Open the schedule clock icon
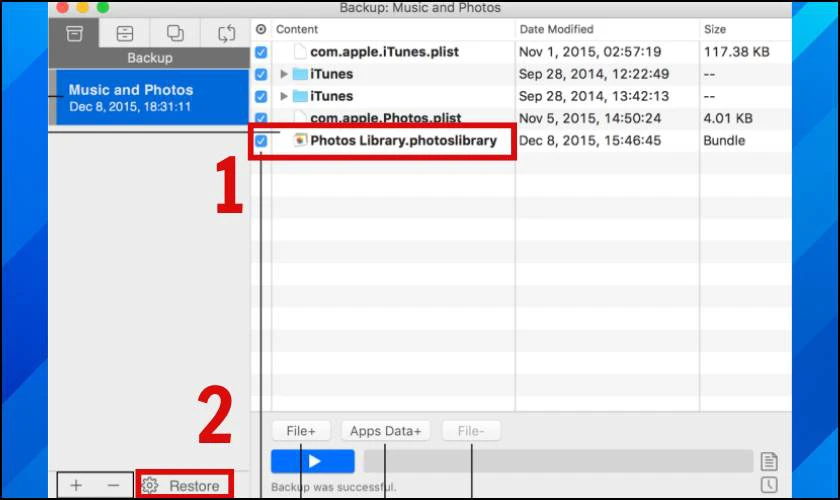The height and width of the screenshot is (500, 840). pos(769,485)
